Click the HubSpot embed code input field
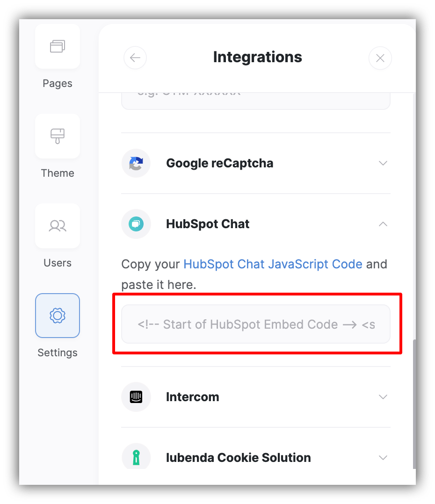Viewport: 435px width, 504px height. pyautogui.click(x=256, y=324)
